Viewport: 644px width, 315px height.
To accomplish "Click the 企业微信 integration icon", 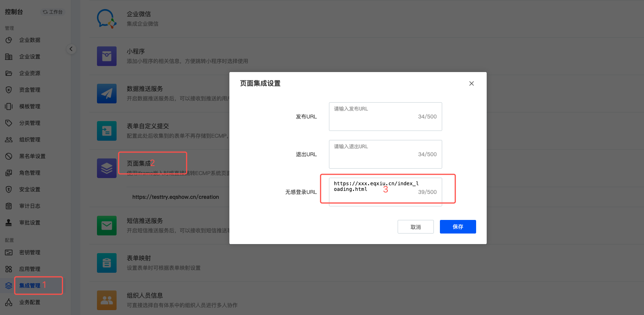I will click(106, 19).
